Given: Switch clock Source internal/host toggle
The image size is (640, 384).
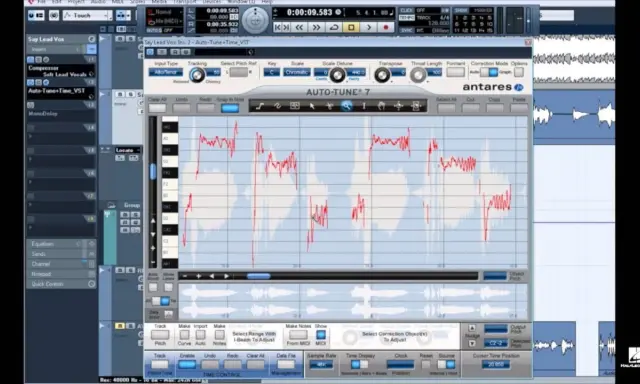Looking at the screenshot, I should point(446,364).
